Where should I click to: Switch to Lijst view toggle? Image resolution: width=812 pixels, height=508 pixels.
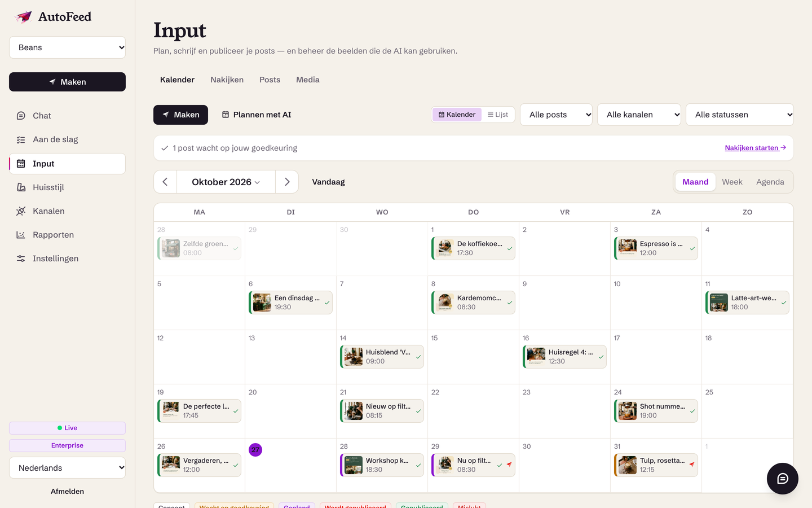tap(498, 115)
